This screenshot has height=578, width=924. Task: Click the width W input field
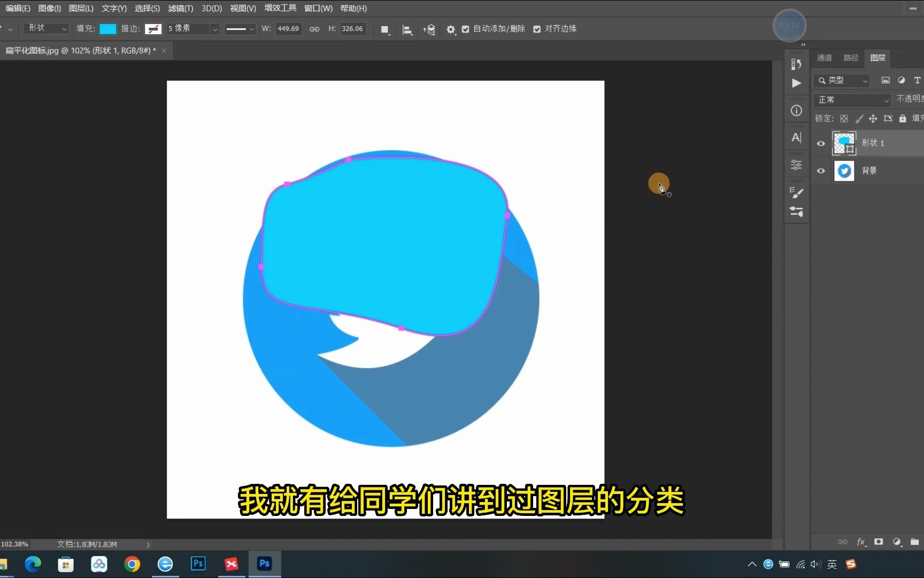click(x=288, y=29)
